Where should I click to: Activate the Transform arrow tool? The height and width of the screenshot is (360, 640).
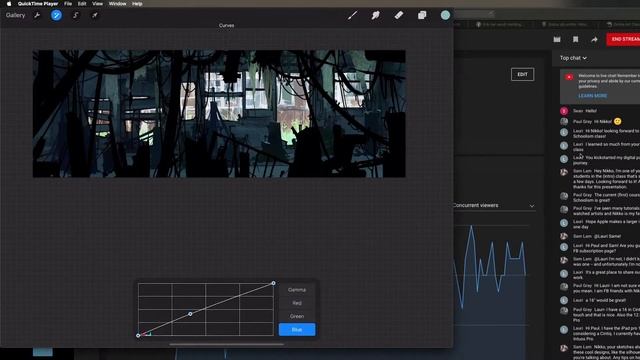click(x=94, y=16)
